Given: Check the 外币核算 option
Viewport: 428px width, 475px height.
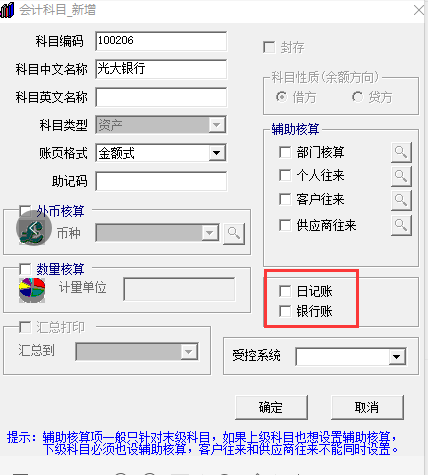Looking at the screenshot, I should (x=25, y=211).
